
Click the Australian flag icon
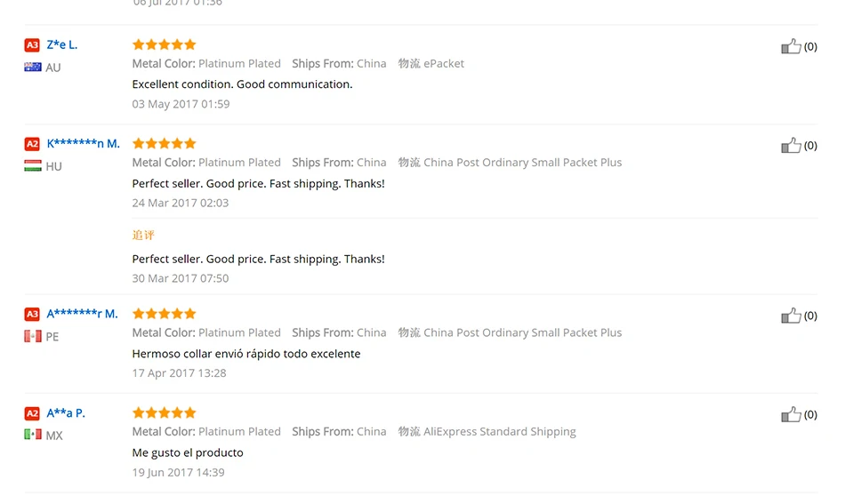(33, 68)
